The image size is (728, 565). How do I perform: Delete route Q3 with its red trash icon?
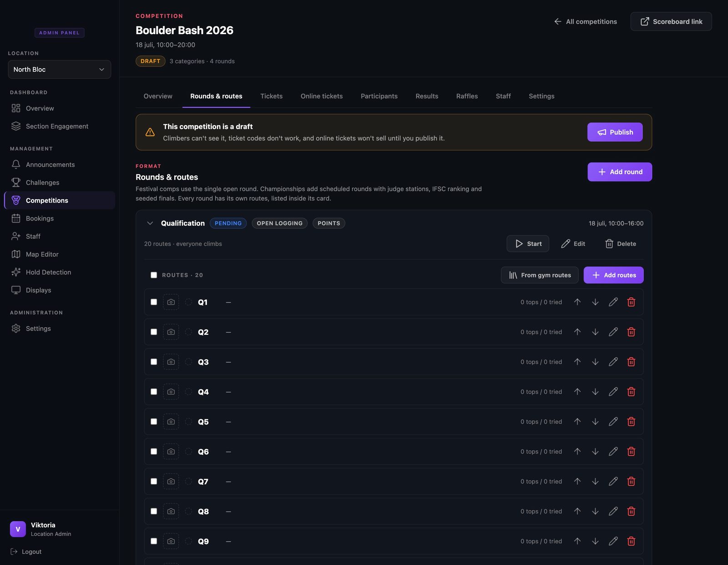pos(631,362)
